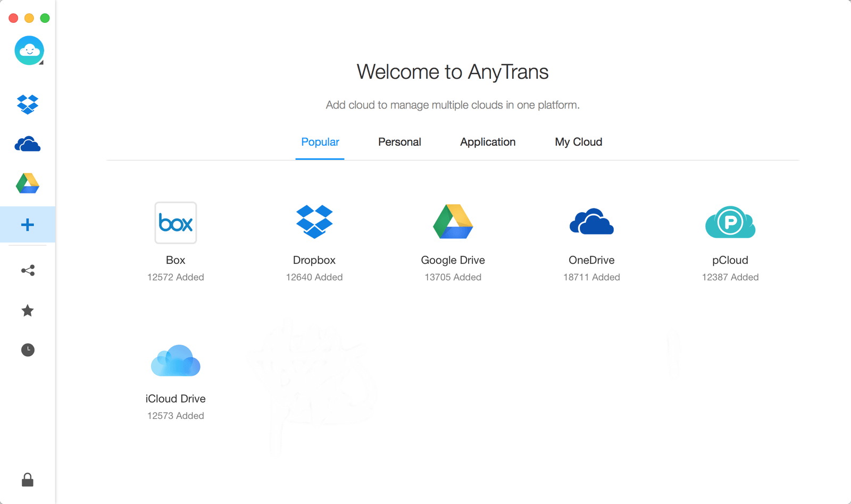The image size is (851, 504).
Task: Click the "12640 Added" count
Action: pos(314,277)
